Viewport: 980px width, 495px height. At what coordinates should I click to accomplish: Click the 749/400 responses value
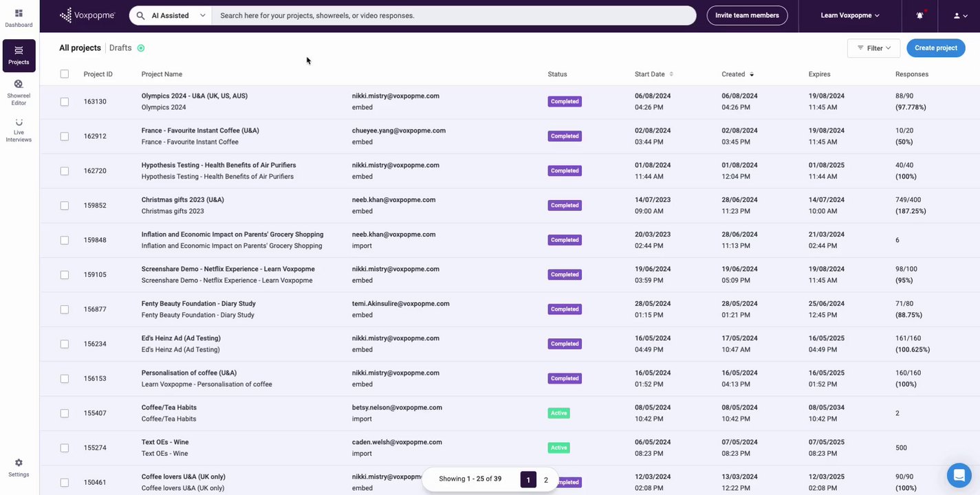click(x=908, y=200)
